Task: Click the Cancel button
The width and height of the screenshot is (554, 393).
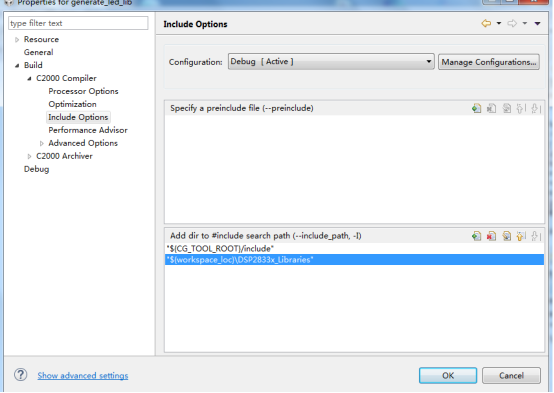Action: click(511, 375)
